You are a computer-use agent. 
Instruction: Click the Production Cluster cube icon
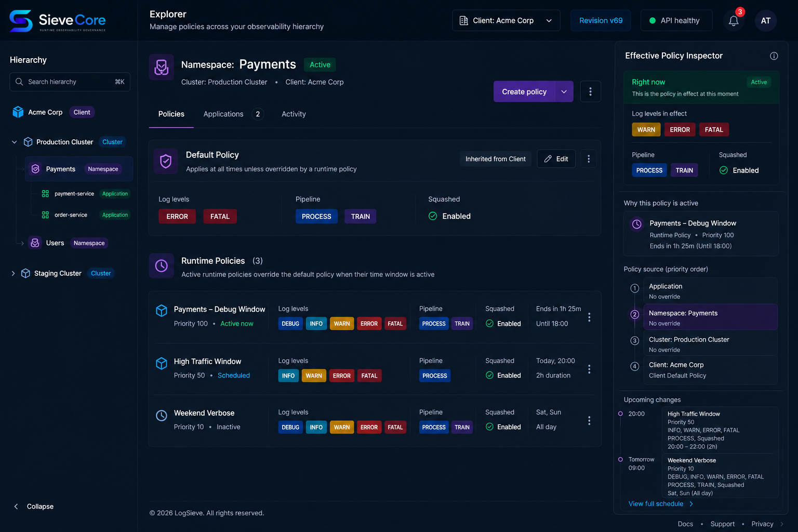point(28,142)
